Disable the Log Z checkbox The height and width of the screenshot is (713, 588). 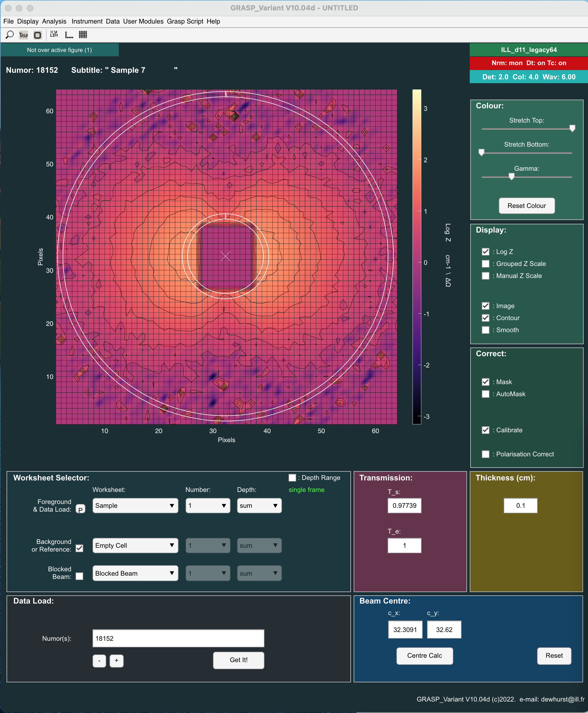[485, 251]
